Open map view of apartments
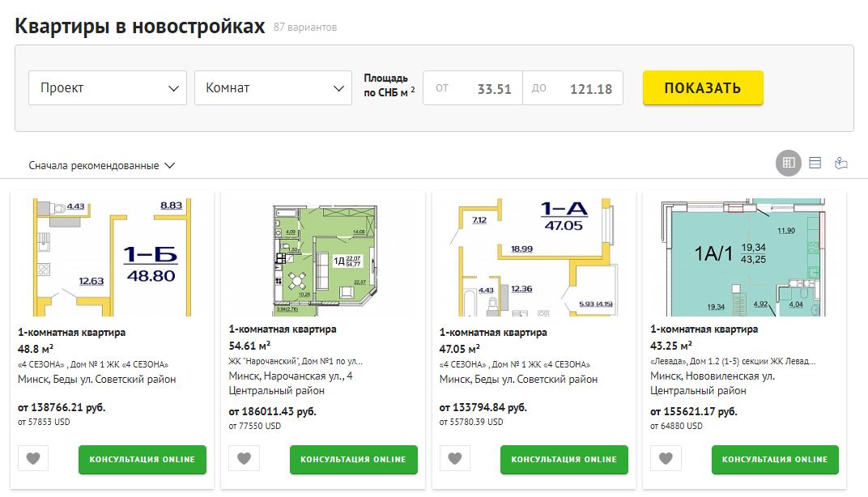The image size is (868, 497). [x=841, y=163]
